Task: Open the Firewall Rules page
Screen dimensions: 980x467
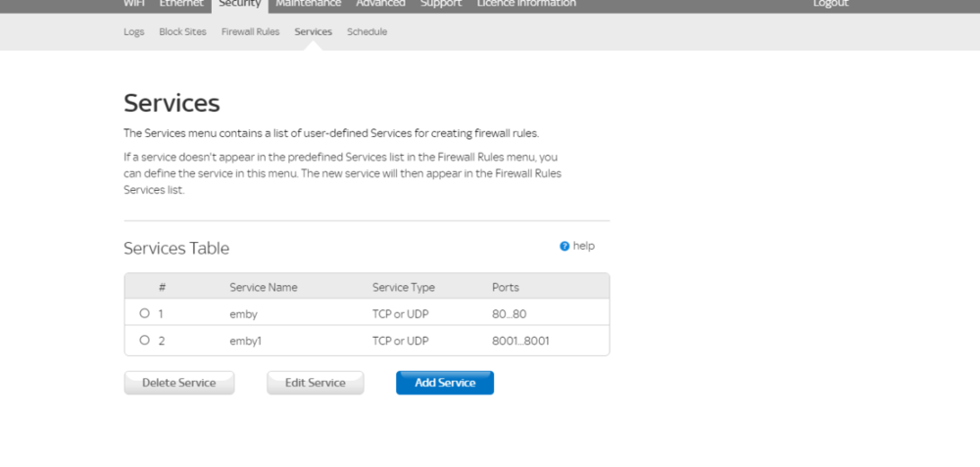Action: click(250, 32)
